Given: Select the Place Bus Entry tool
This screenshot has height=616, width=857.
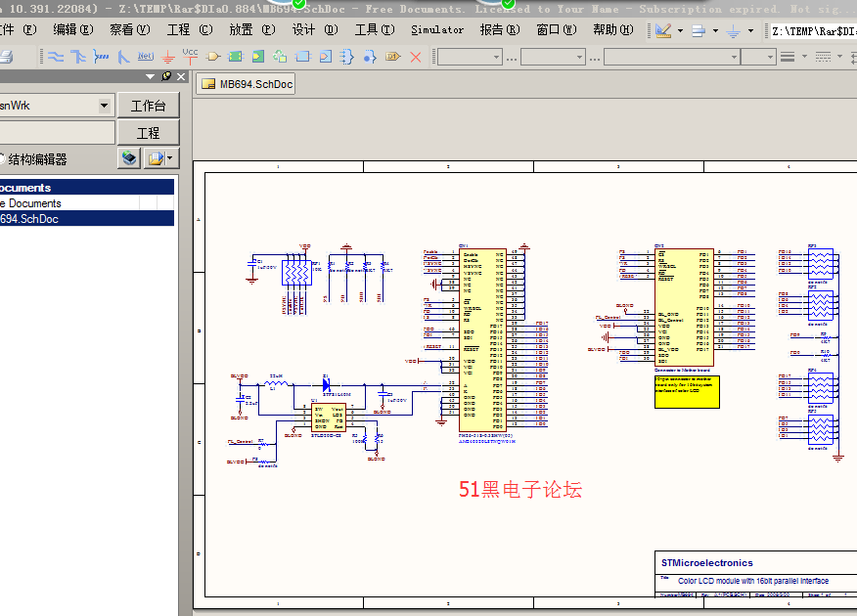Looking at the screenshot, I should [x=123, y=57].
